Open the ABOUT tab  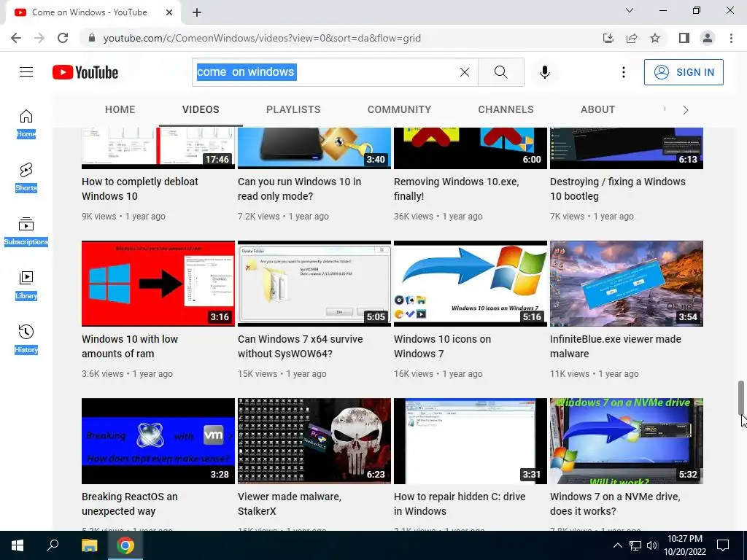click(x=598, y=109)
